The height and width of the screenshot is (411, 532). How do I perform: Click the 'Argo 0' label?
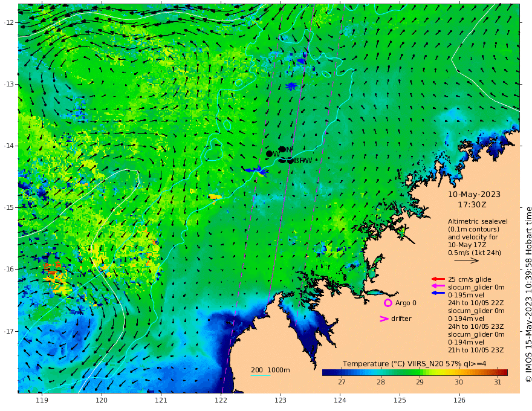click(406, 303)
